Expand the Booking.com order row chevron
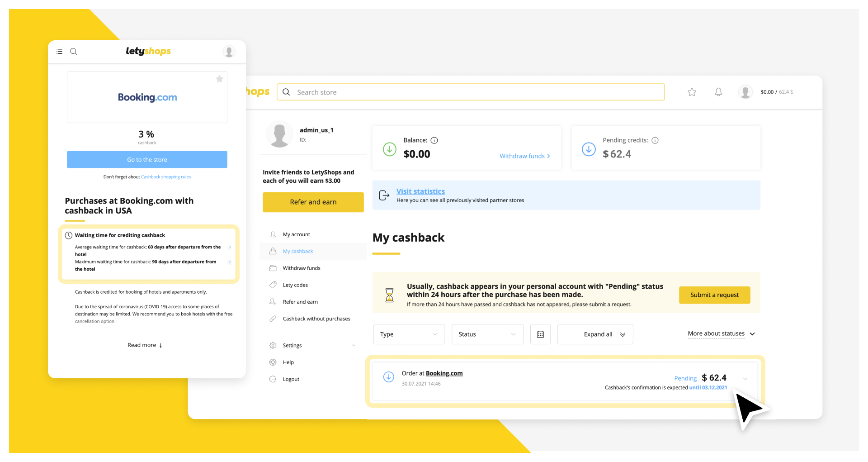The width and height of the screenshot is (868, 462). pyautogui.click(x=745, y=379)
